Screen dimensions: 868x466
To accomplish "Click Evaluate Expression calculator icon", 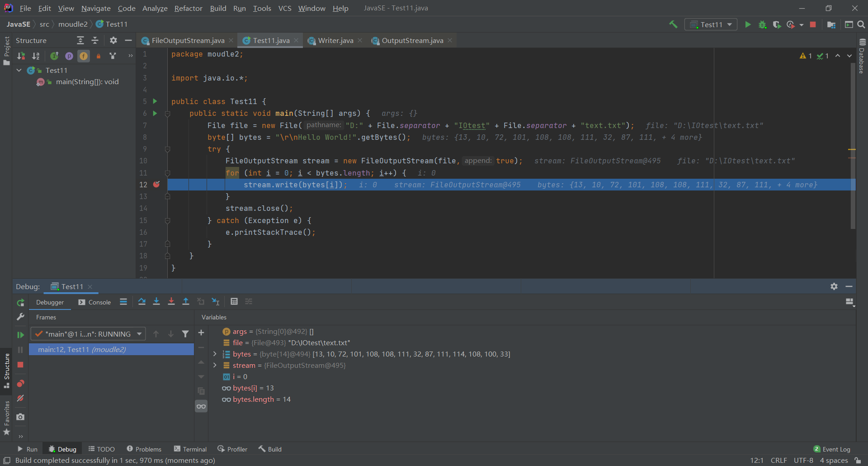I will click(x=234, y=302).
